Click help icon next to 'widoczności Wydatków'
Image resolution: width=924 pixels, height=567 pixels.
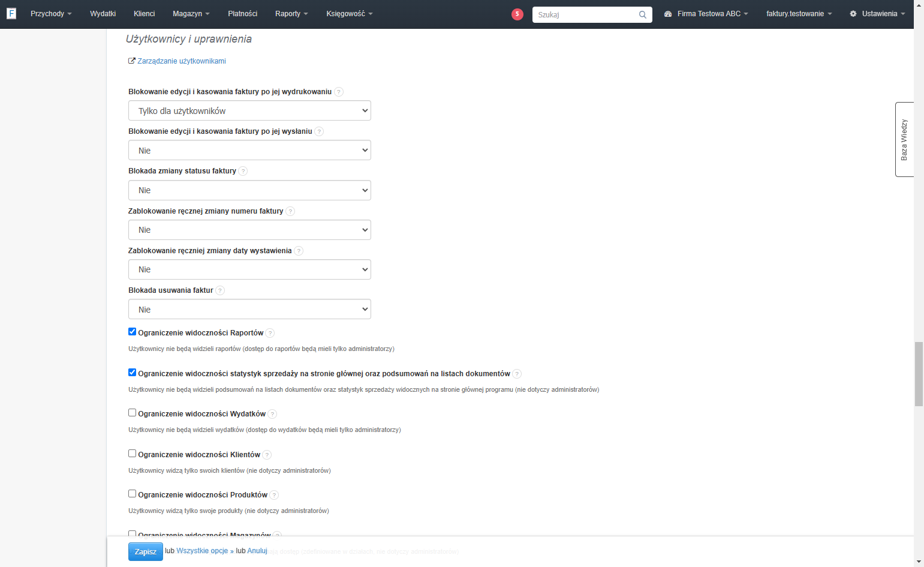[272, 414]
